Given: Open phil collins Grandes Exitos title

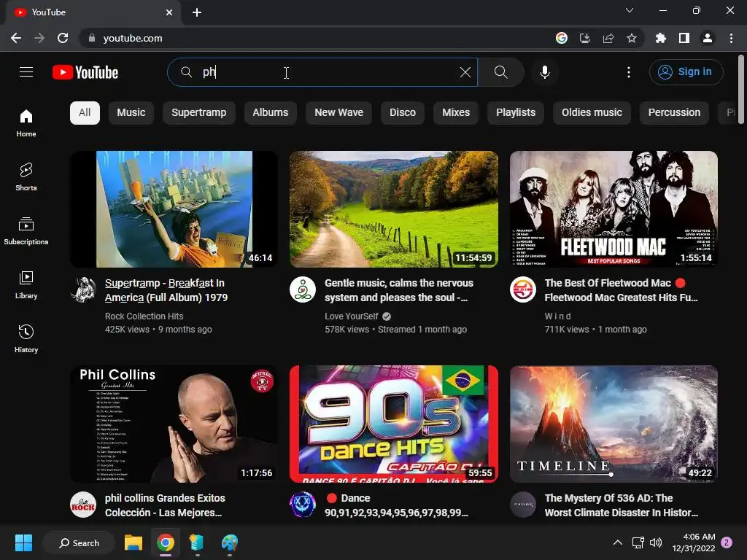Looking at the screenshot, I should pos(165,505).
